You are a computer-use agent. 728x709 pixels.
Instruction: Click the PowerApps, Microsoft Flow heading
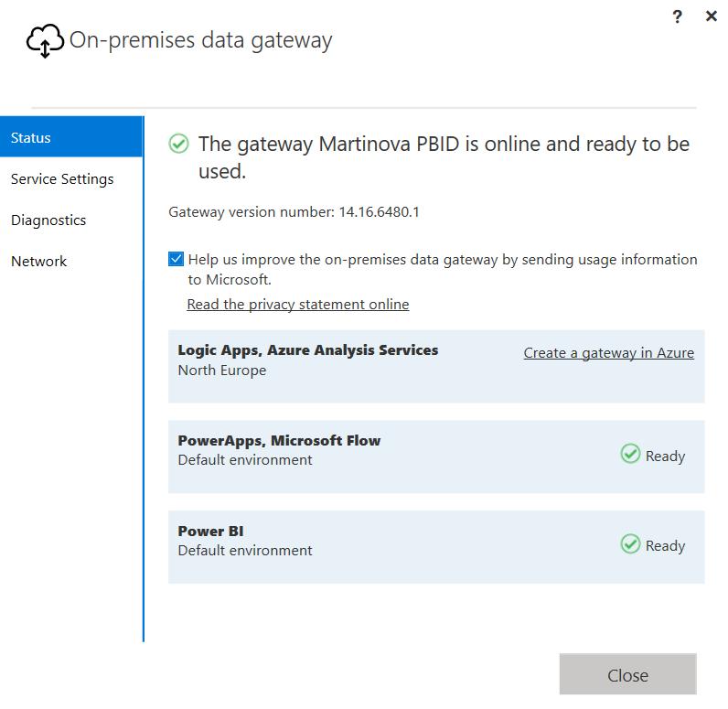279,441
